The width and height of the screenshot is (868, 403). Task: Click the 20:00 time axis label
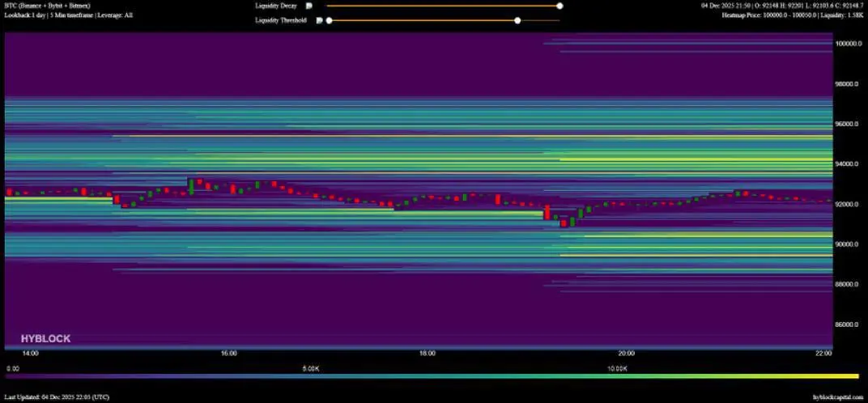click(x=626, y=354)
